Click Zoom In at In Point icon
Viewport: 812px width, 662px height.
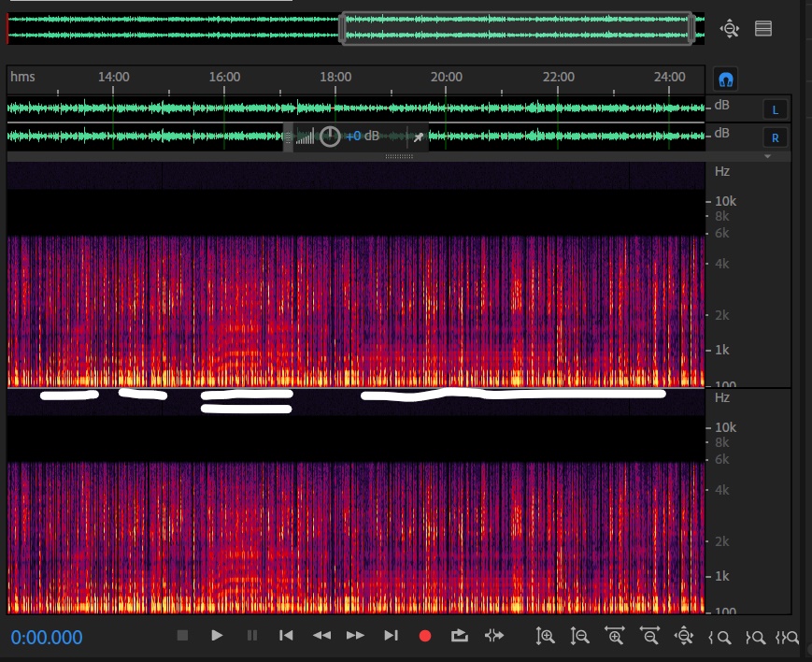pyautogui.click(x=719, y=637)
